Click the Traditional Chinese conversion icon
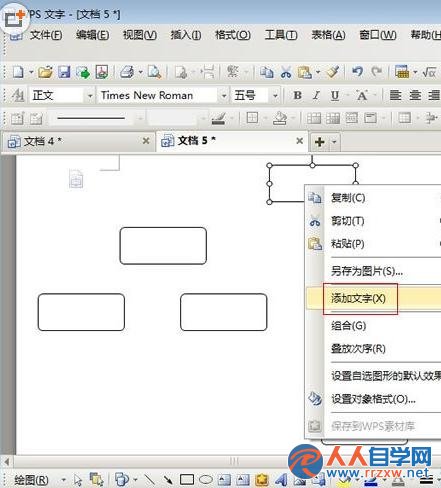Viewport: 441px width, 488px height. (x=232, y=71)
